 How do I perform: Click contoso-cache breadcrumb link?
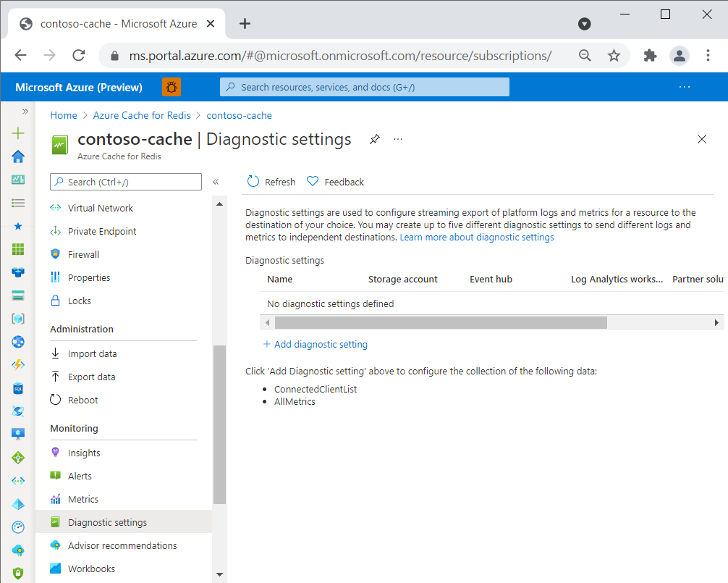pos(239,115)
